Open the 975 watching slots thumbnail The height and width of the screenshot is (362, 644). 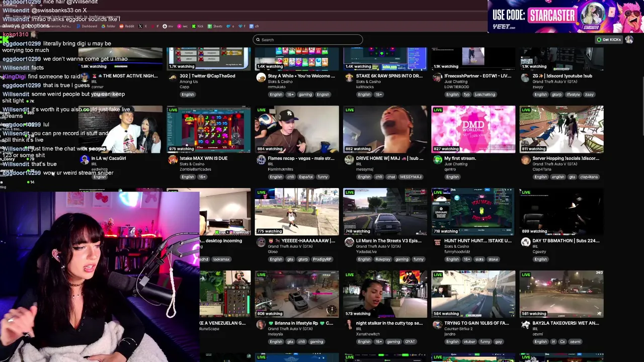point(209,129)
